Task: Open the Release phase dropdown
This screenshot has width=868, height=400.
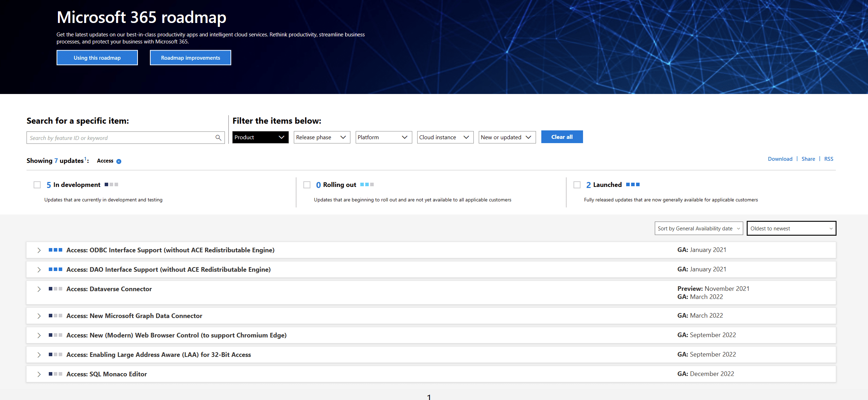Action: [x=322, y=137]
